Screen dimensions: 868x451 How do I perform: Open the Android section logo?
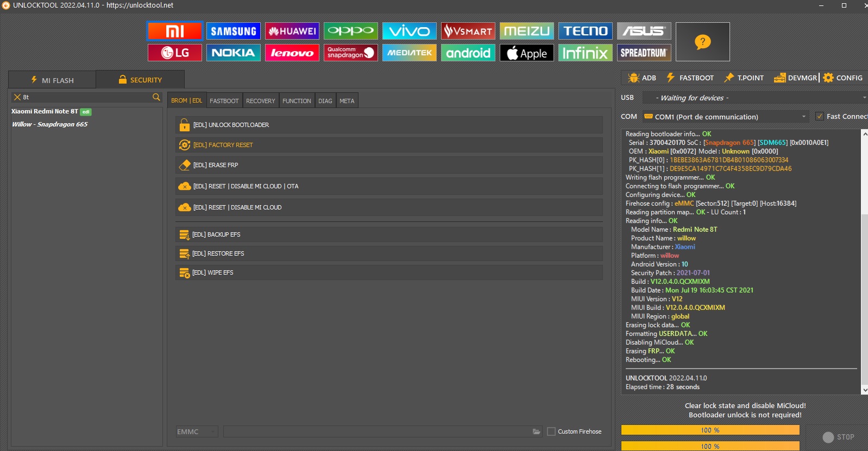(x=468, y=53)
